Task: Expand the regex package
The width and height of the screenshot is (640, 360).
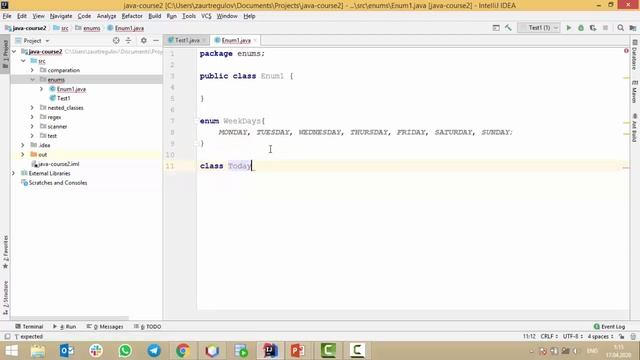Action: click(32, 117)
